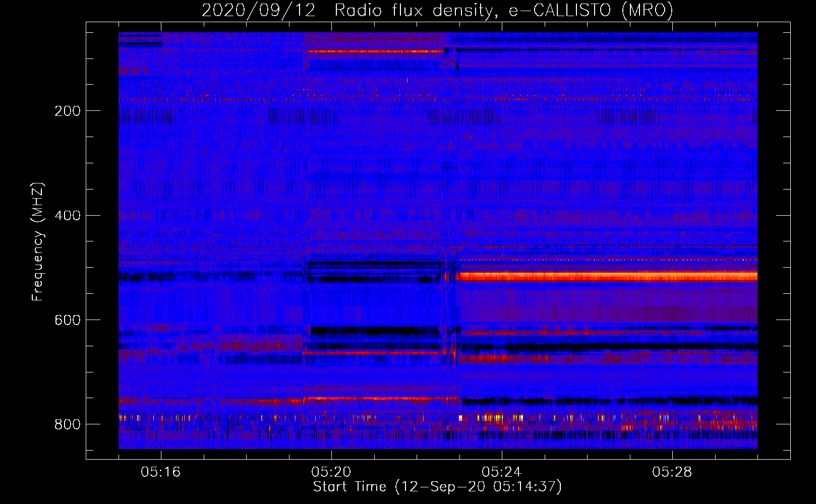Click the 800 frequency tick label

pos(67,424)
